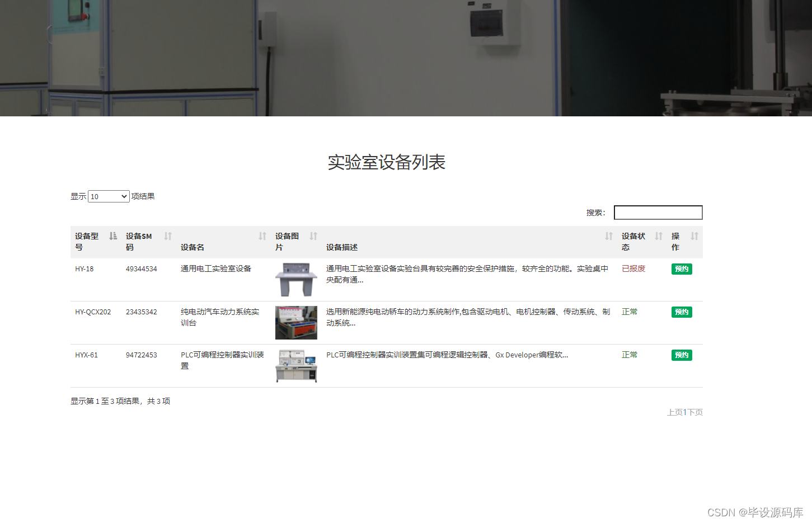Click the 上页 pagination link

(675, 412)
